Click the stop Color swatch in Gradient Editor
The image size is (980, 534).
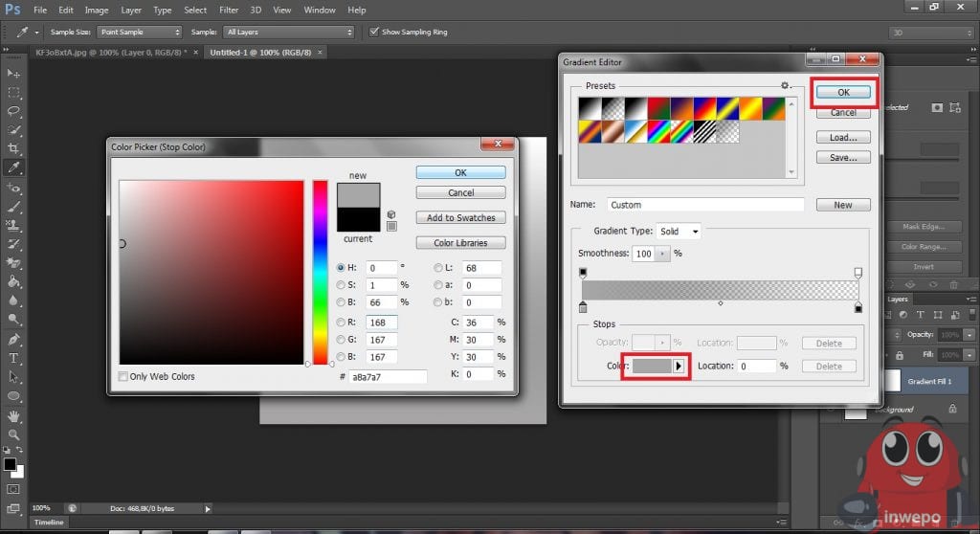click(x=650, y=366)
